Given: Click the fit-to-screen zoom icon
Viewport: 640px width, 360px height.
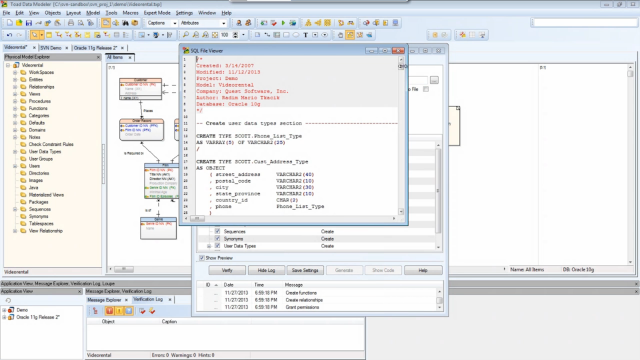Looking at the screenshot, I should [215, 35].
